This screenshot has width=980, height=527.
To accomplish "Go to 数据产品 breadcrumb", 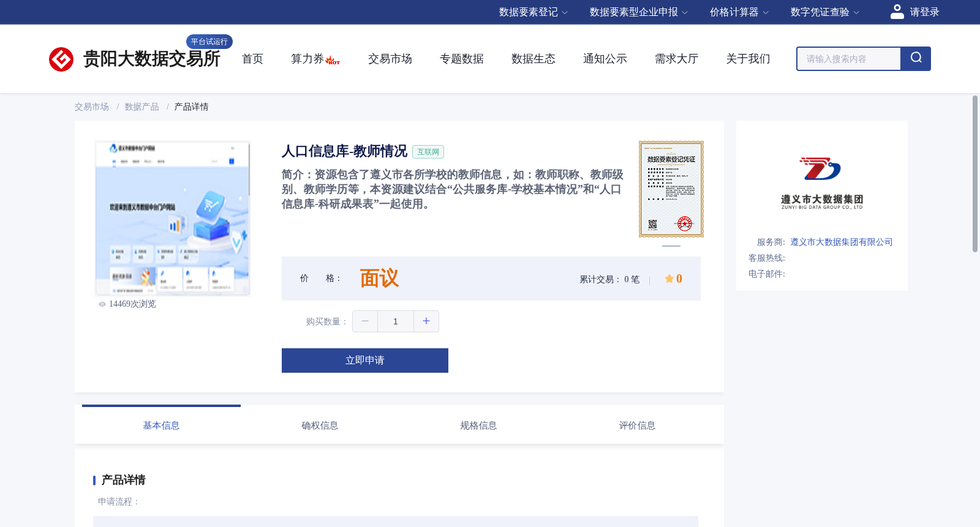I will [x=142, y=107].
